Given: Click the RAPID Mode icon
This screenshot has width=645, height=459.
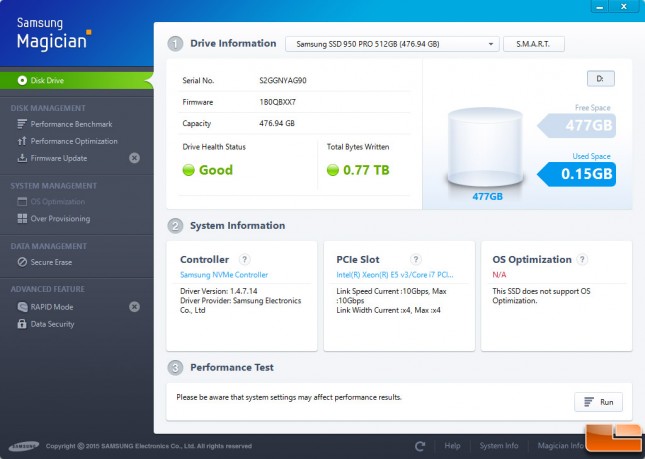Looking at the screenshot, I should click(x=22, y=307).
